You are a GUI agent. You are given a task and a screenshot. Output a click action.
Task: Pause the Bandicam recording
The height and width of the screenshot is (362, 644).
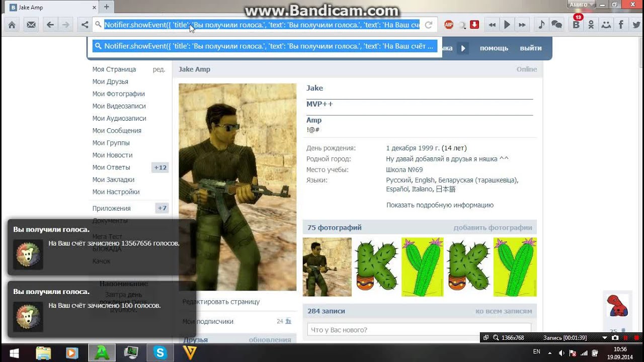[x=626, y=338]
